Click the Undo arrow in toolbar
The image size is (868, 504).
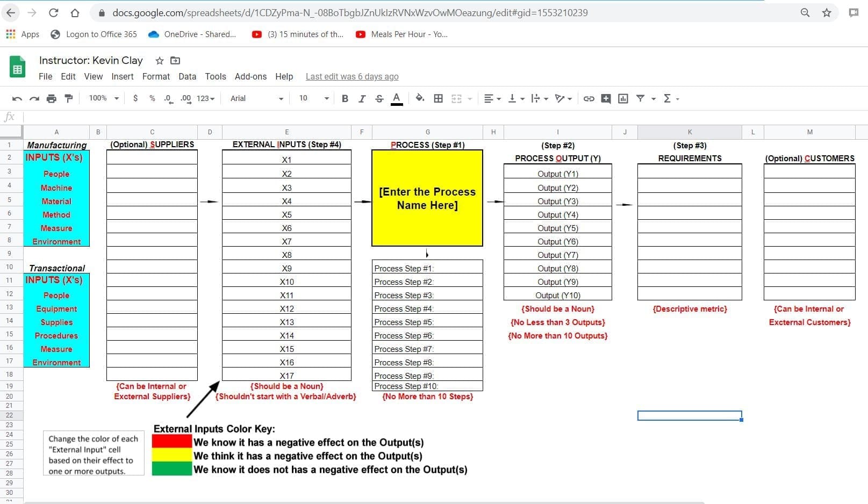[17, 98]
